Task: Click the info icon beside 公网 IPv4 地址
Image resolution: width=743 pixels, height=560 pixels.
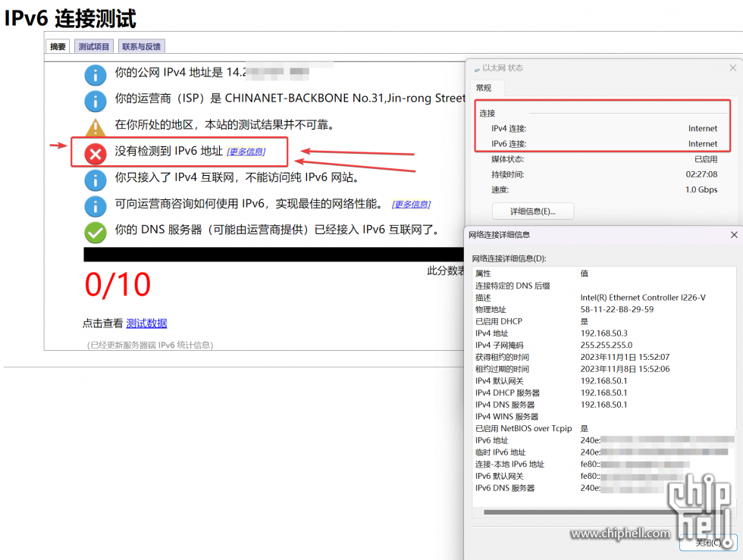Action: click(96, 75)
